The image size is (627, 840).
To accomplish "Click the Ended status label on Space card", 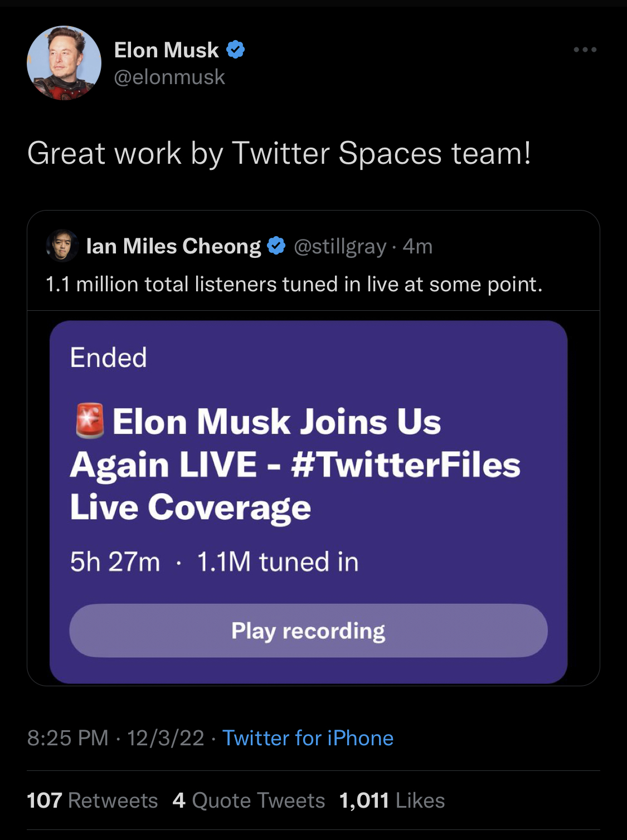I will pyautogui.click(x=108, y=358).
